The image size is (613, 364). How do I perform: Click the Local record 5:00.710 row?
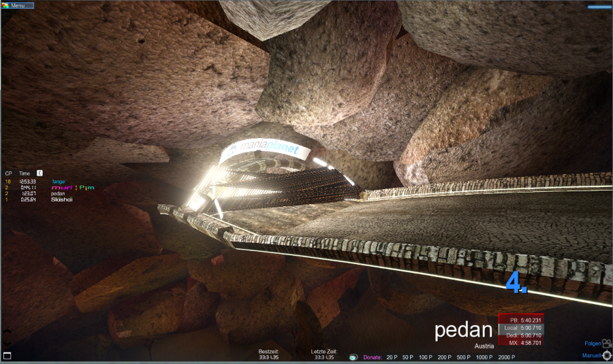coord(520,328)
